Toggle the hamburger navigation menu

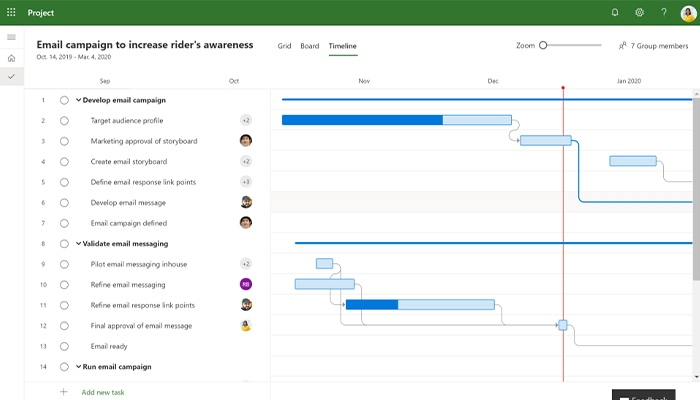tap(12, 37)
